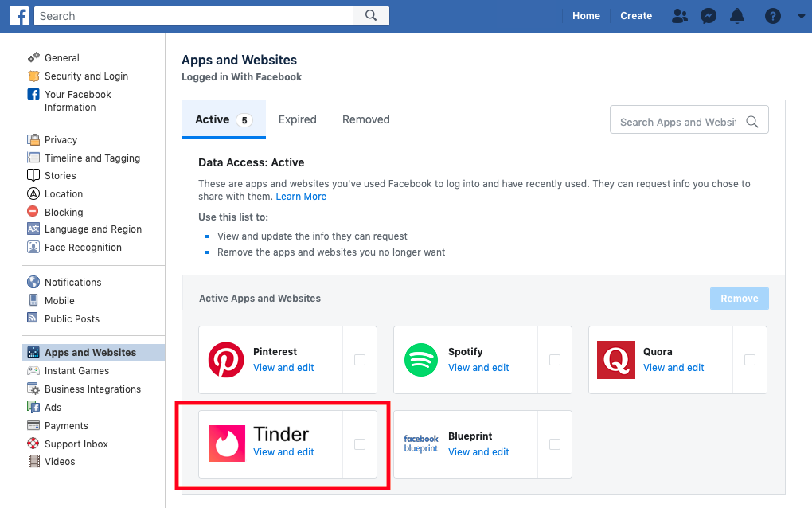Open Ads settings in sidebar

point(53,408)
